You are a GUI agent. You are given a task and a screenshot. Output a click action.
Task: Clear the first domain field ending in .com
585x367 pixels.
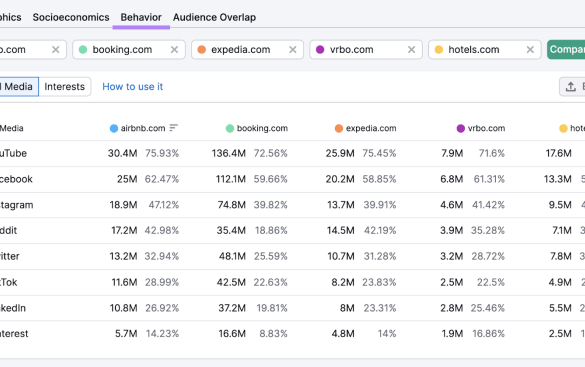56,50
